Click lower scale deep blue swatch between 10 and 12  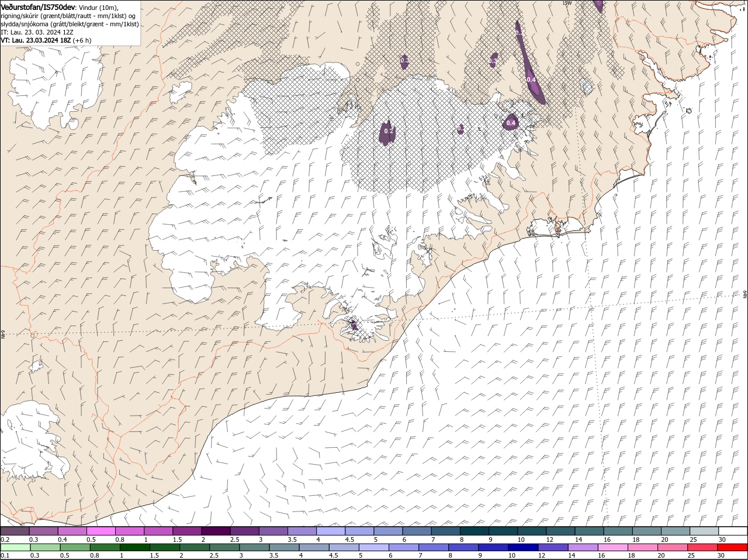click(523, 548)
